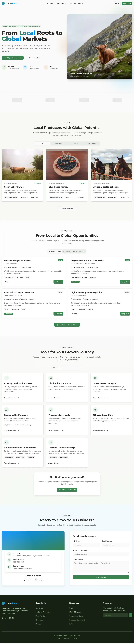Click the globe icon on Global Market Analysis

tap(95, 378)
